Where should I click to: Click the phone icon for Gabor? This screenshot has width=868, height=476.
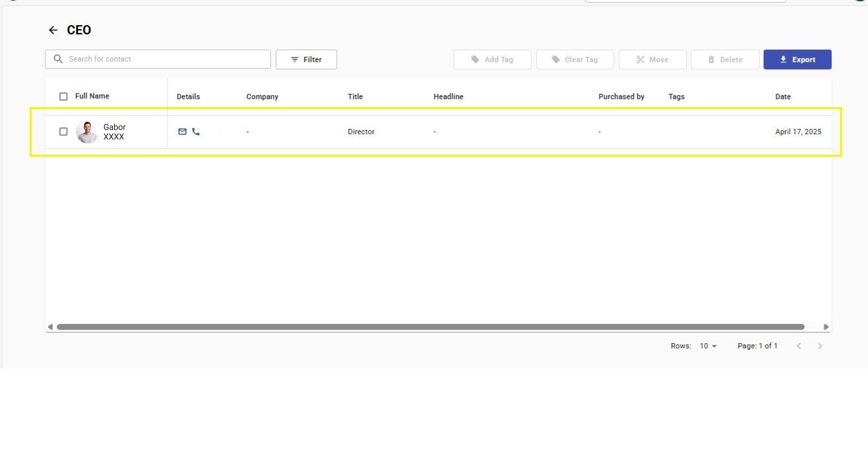pyautogui.click(x=196, y=131)
